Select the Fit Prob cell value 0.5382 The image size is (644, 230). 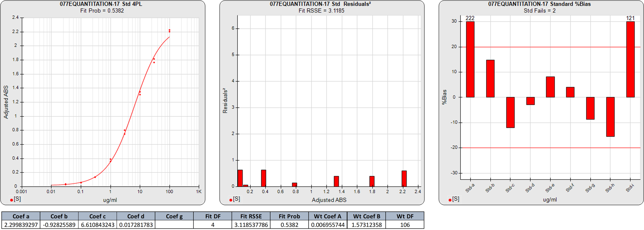[x=289, y=225]
